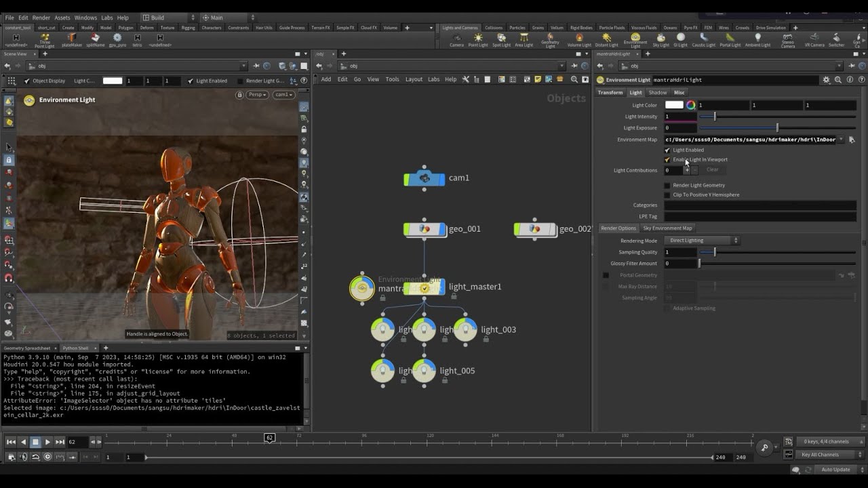Open the Build desktop dropdown
The width and height of the screenshot is (868, 488).
[167, 18]
